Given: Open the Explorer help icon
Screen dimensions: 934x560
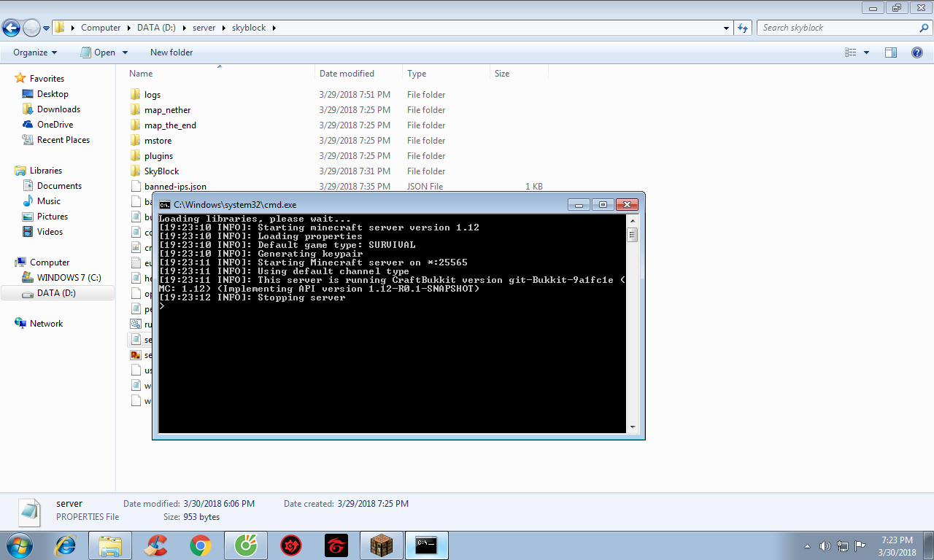Looking at the screenshot, I should click(x=917, y=52).
